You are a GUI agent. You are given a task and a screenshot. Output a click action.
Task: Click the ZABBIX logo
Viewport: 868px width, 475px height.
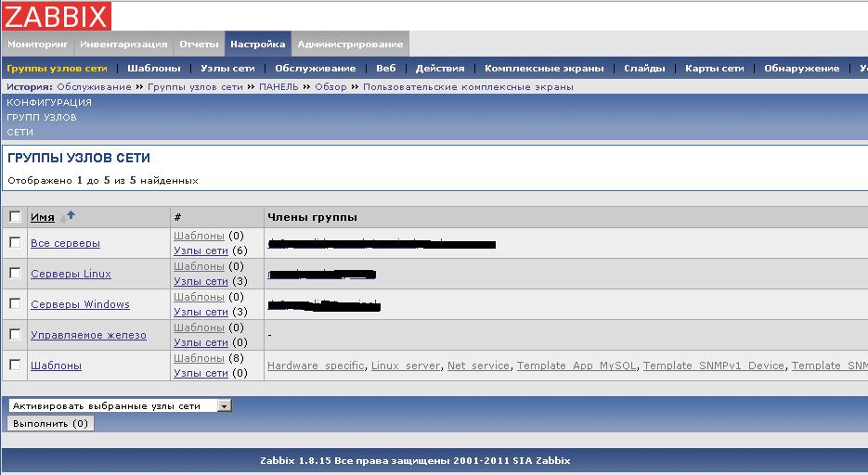click(57, 16)
